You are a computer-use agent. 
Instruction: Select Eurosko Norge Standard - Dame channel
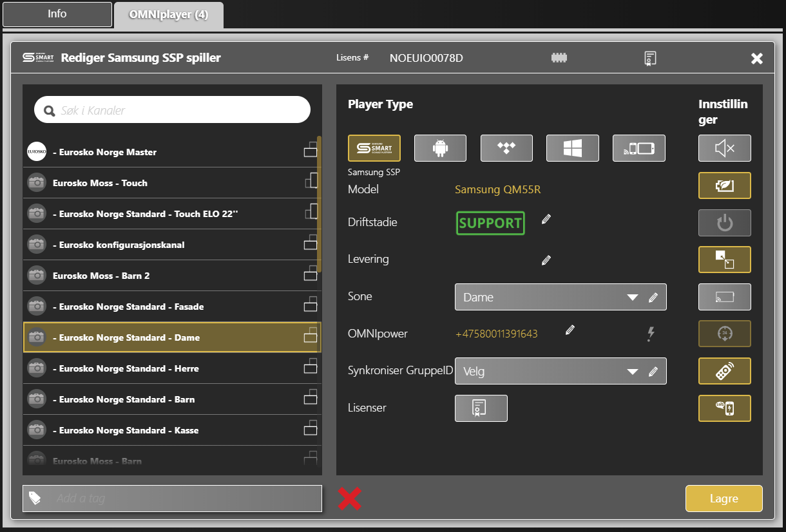pos(172,337)
